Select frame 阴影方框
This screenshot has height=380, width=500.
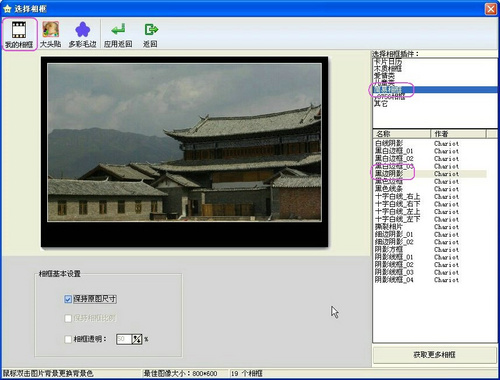pos(389,249)
